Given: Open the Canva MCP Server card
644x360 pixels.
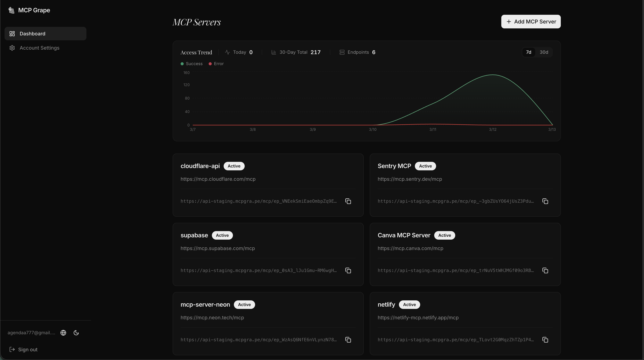Looking at the screenshot, I should click(404, 235).
